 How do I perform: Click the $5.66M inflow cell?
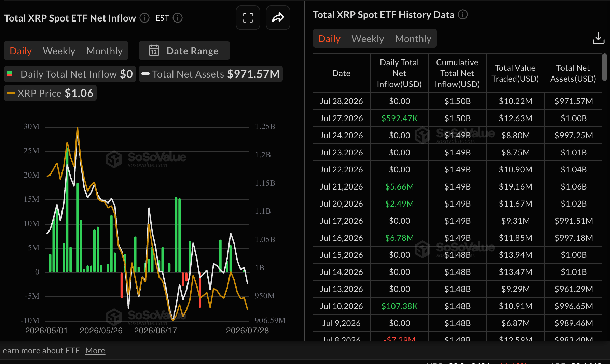point(399,186)
